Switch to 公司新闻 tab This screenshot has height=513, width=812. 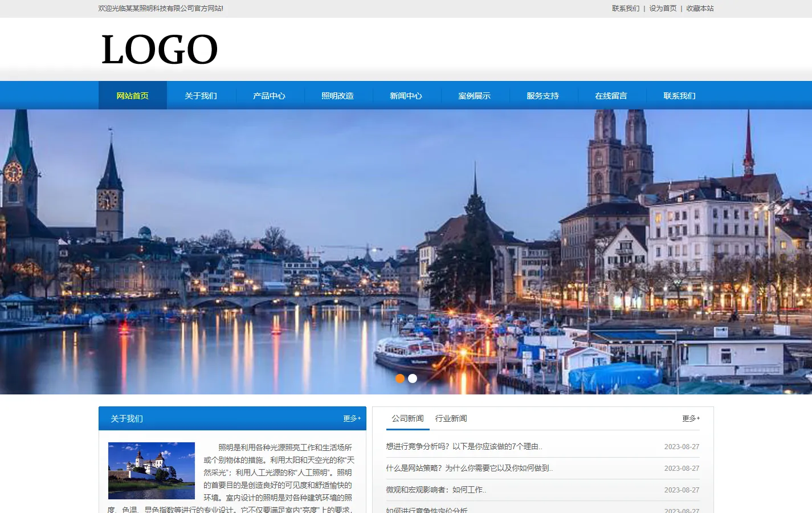point(408,418)
